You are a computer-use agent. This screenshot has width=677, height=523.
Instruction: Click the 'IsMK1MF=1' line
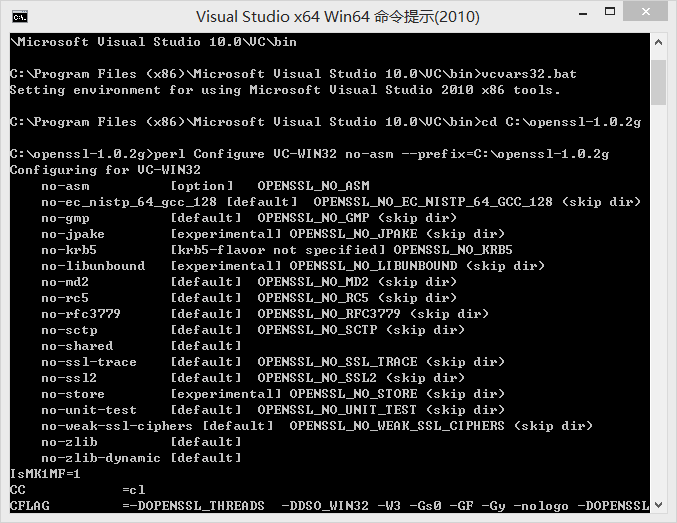click(x=45, y=474)
